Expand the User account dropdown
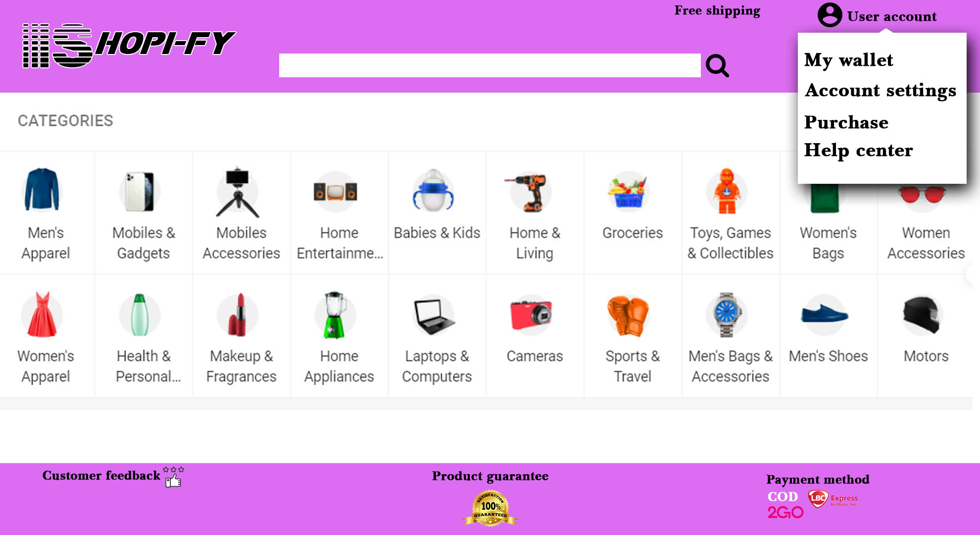Image resolution: width=980 pixels, height=535 pixels. tap(891, 16)
